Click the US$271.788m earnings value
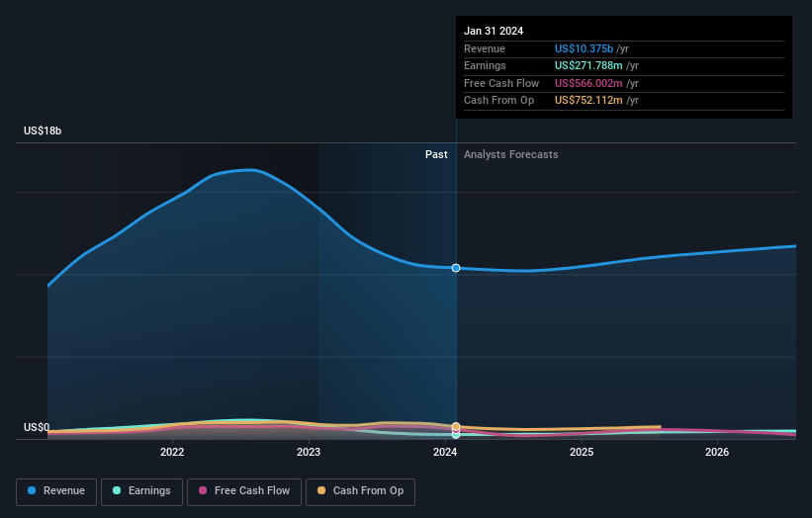This screenshot has width=812, height=518. 588,65
